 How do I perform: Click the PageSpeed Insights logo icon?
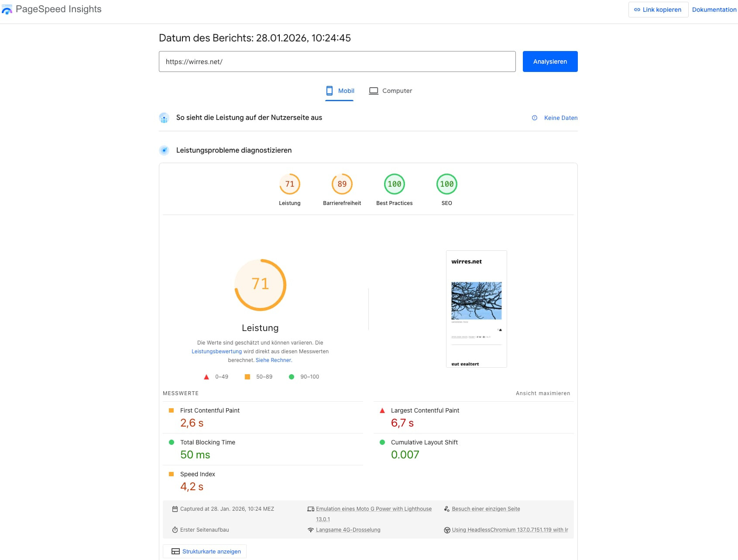7,10
